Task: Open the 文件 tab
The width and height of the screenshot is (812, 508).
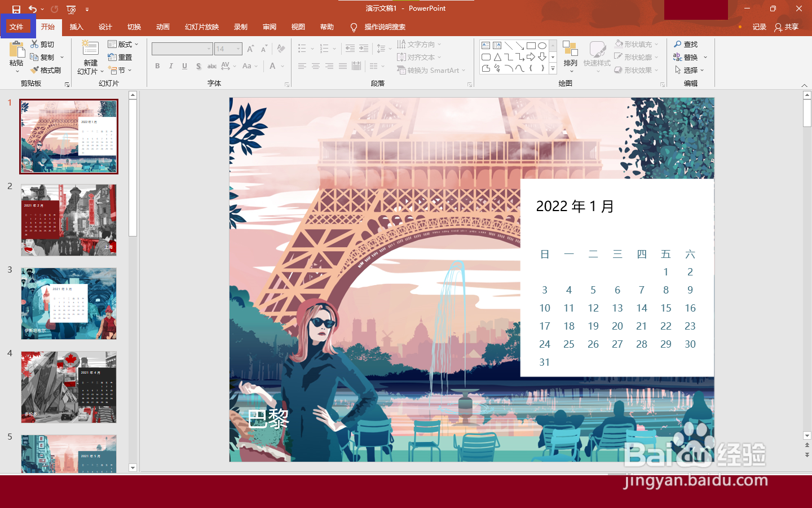Action: coord(16,27)
